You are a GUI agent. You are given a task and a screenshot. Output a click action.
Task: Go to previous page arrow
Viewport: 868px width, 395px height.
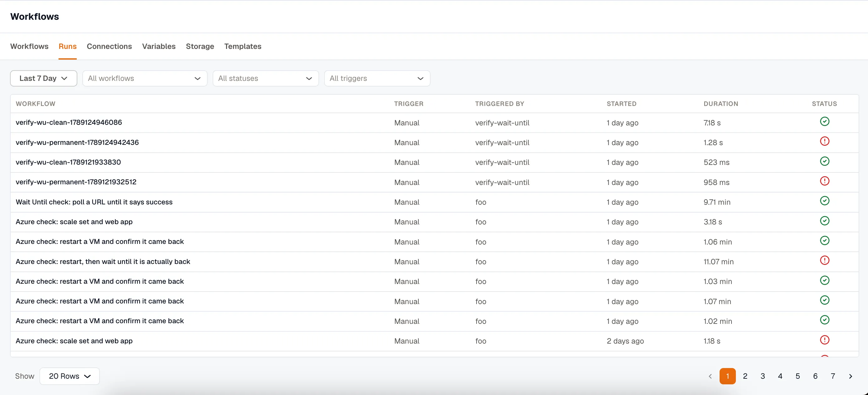tap(710, 376)
